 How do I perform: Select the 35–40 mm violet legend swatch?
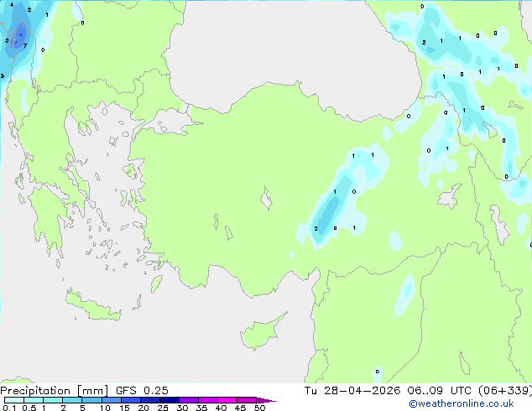[207, 400]
